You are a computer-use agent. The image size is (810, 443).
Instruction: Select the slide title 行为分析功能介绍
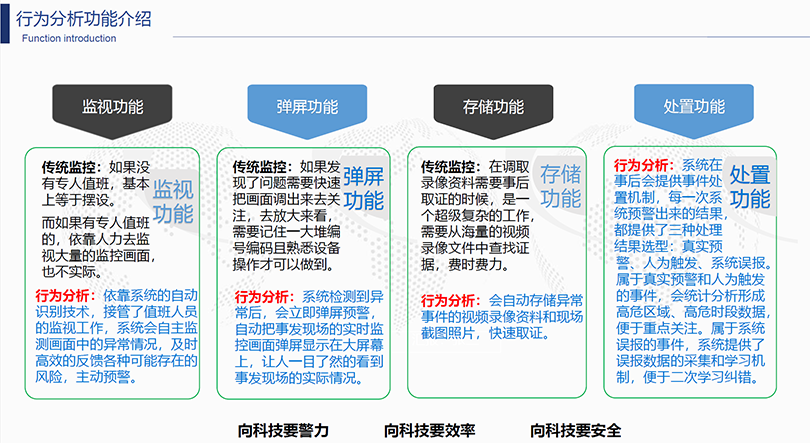[x=84, y=19]
